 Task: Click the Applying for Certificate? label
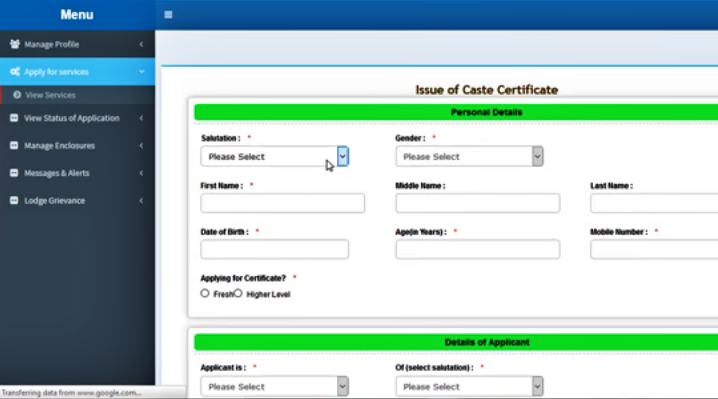[x=243, y=278]
